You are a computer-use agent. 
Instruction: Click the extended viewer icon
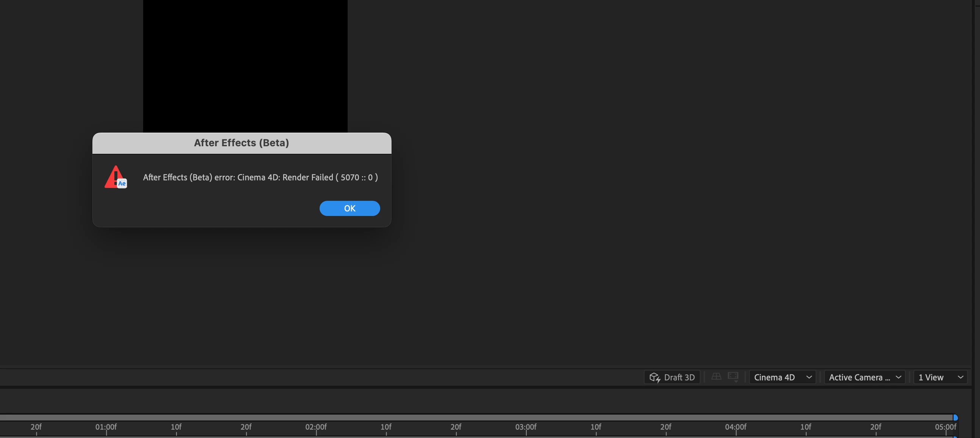pyautogui.click(x=733, y=377)
